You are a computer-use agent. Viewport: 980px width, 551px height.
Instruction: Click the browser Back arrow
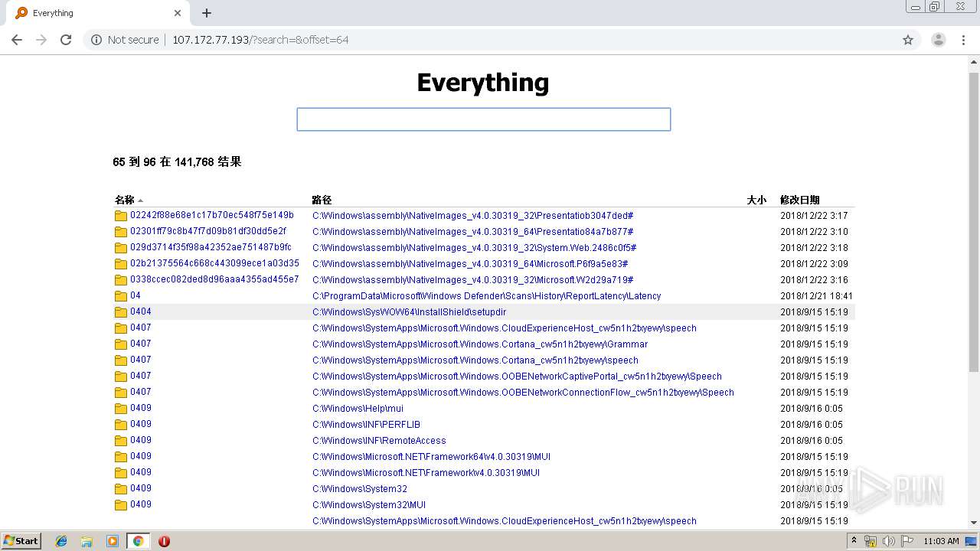coord(17,40)
